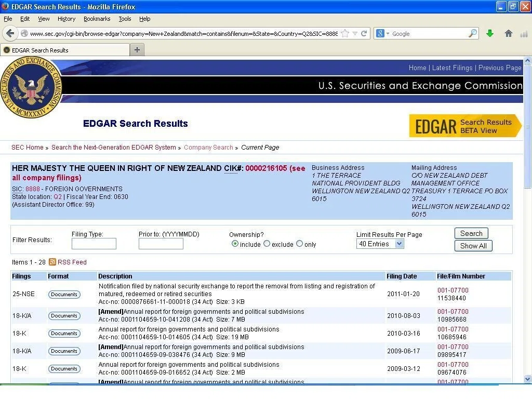Click the Company Search breadcrumb link
Viewport: 532px width, 399px height.
(x=208, y=147)
